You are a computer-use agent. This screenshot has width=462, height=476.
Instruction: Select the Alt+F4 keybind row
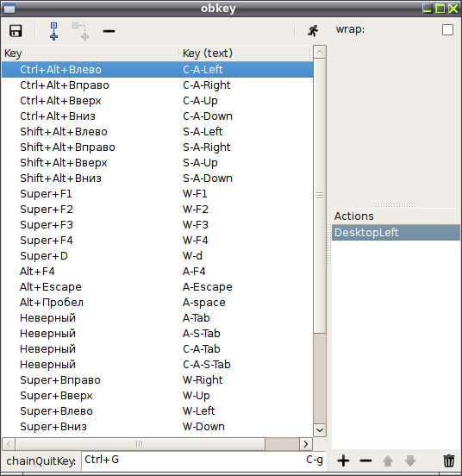pyautogui.click(x=157, y=271)
